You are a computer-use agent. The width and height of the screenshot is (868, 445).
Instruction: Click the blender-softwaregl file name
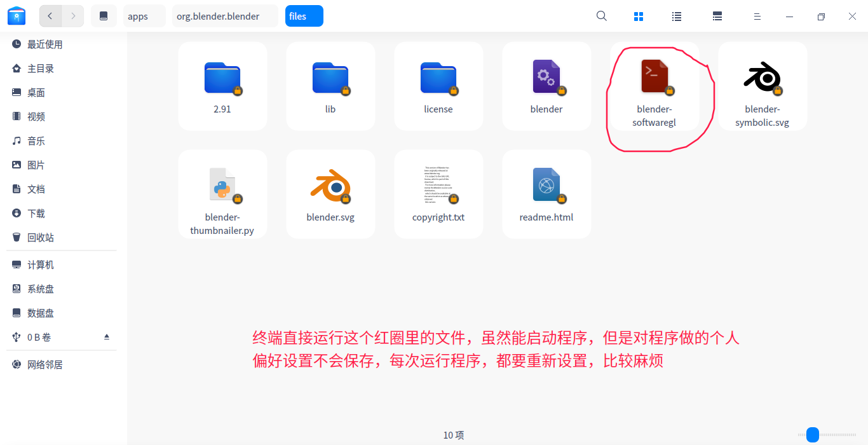click(x=654, y=116)
